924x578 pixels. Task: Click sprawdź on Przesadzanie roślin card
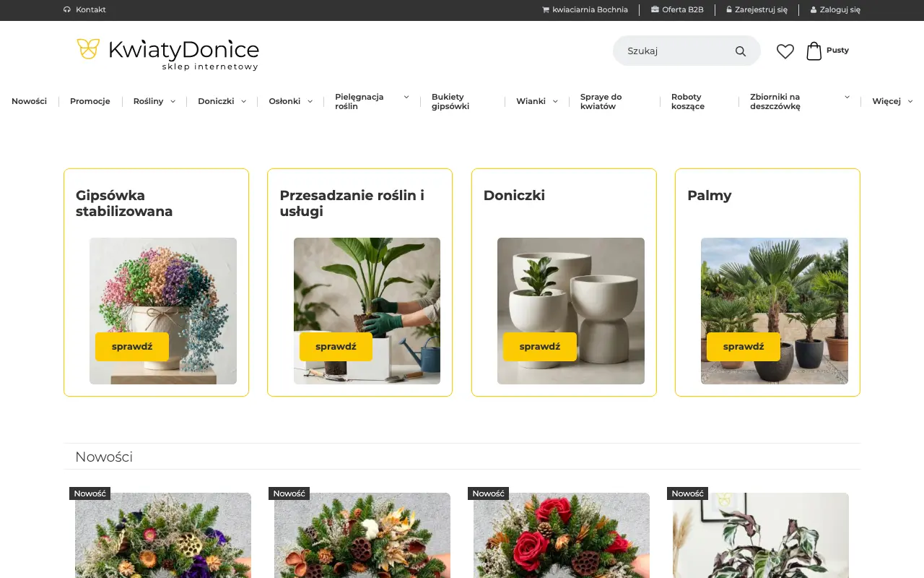[x=336, y=347]
